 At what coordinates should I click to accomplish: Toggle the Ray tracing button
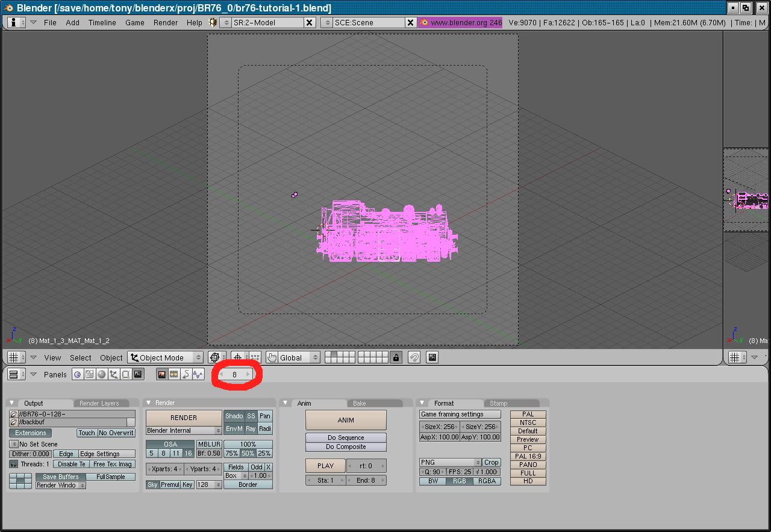pos(251,429)
